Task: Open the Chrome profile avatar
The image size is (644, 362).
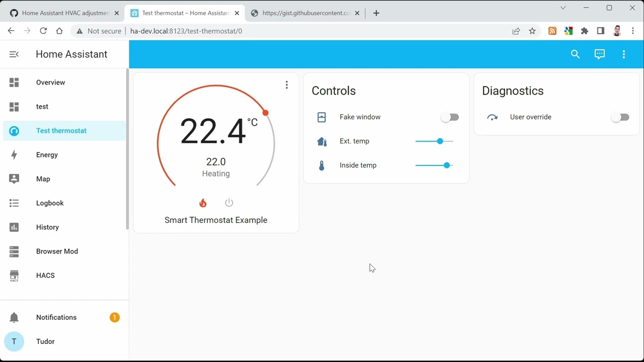Action: (x=617, y=31)
